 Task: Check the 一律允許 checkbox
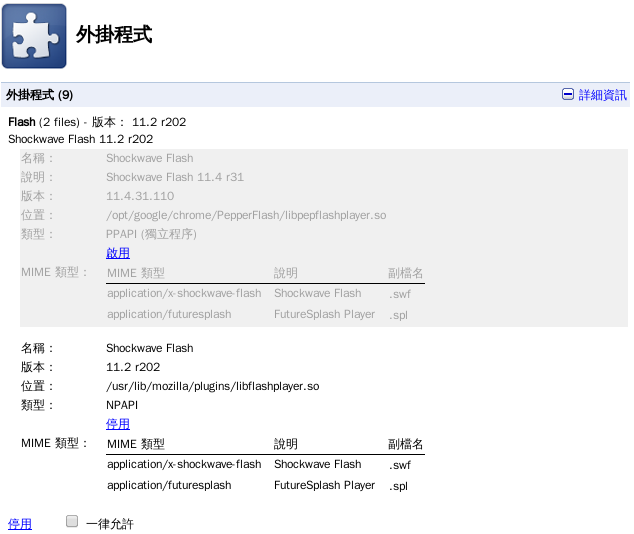point(72,521)
